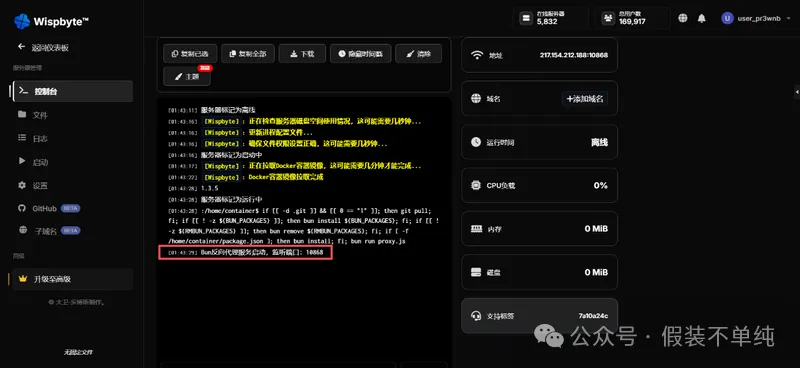The width and height of the screenshot is (800, 368).
Task: Click the chip icon in the CPU负载 card
Action: pyautogui.click(x=476, y=185)
